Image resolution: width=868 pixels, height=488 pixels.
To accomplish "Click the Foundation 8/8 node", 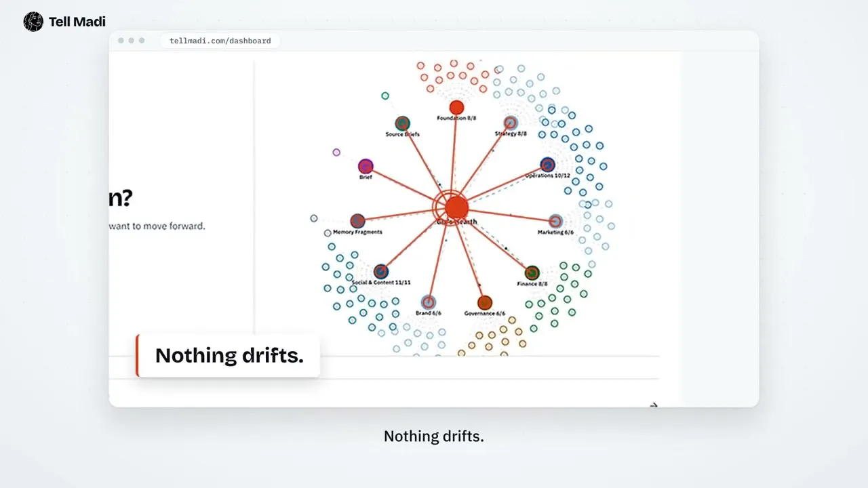I will tap(456, 107).
